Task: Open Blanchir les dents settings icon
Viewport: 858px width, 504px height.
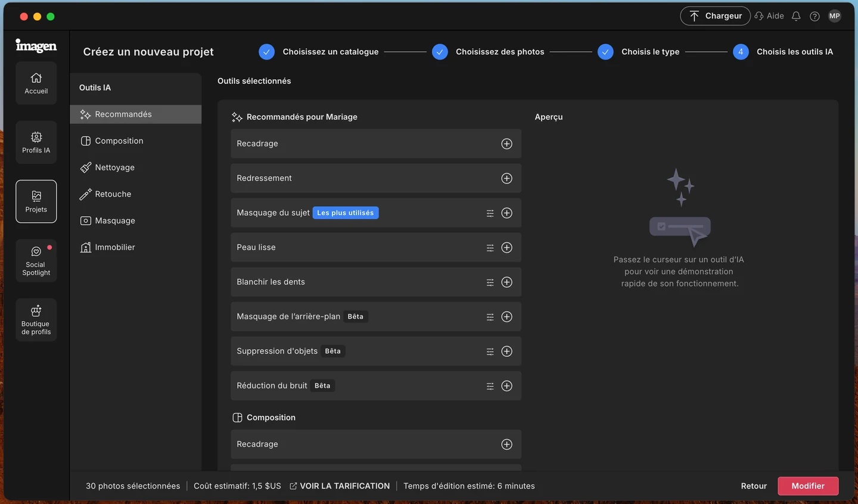Action: coord(490,282)
